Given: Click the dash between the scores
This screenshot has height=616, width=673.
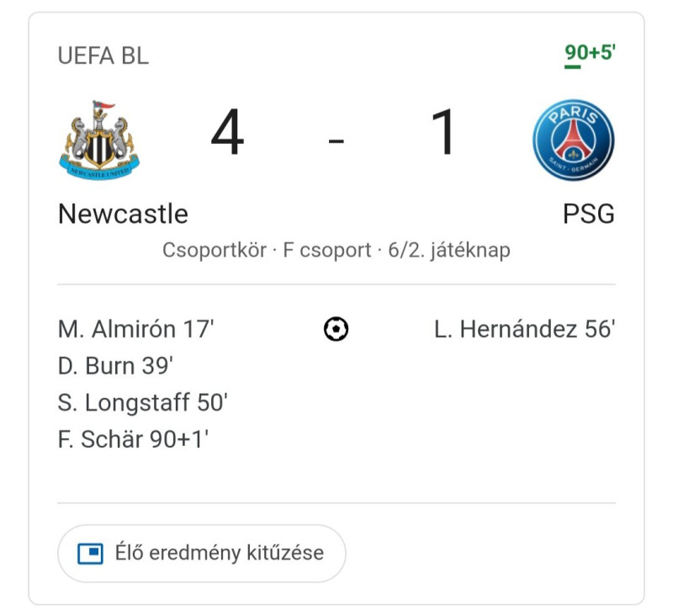Looking at the screenshot, I should coord(336,140).
